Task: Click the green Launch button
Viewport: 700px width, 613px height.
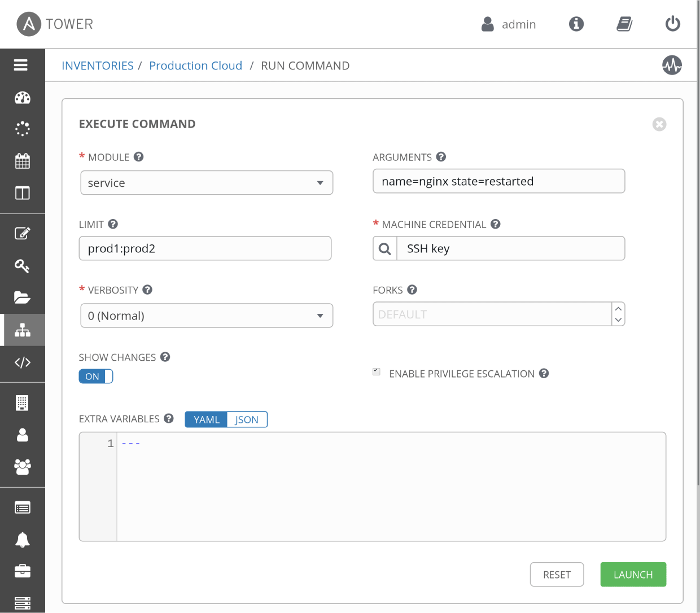Action: pyautogui.click(x=633, y=575)
